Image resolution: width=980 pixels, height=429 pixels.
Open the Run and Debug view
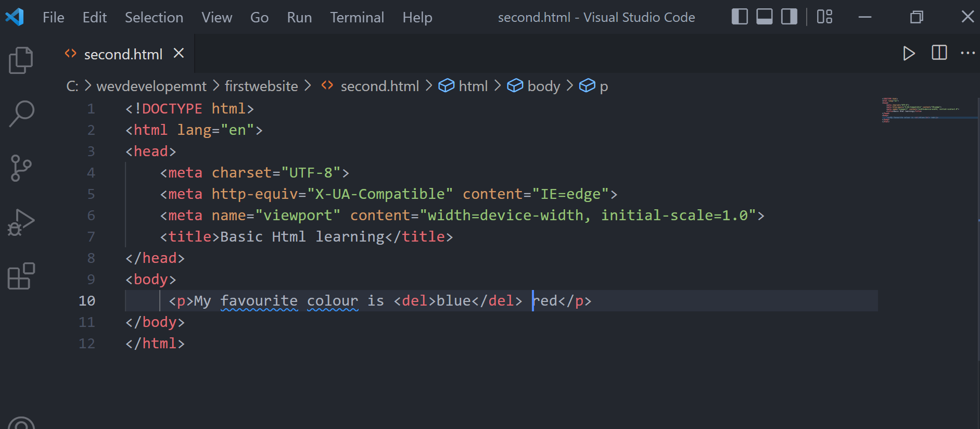tap(21, 222)
